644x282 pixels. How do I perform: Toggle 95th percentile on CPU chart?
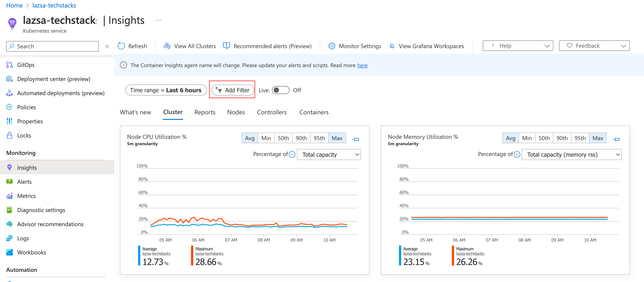[319, 138]
